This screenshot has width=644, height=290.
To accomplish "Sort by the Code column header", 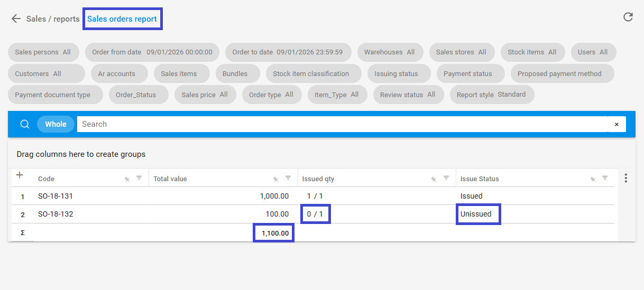I will tap(47, 179).
